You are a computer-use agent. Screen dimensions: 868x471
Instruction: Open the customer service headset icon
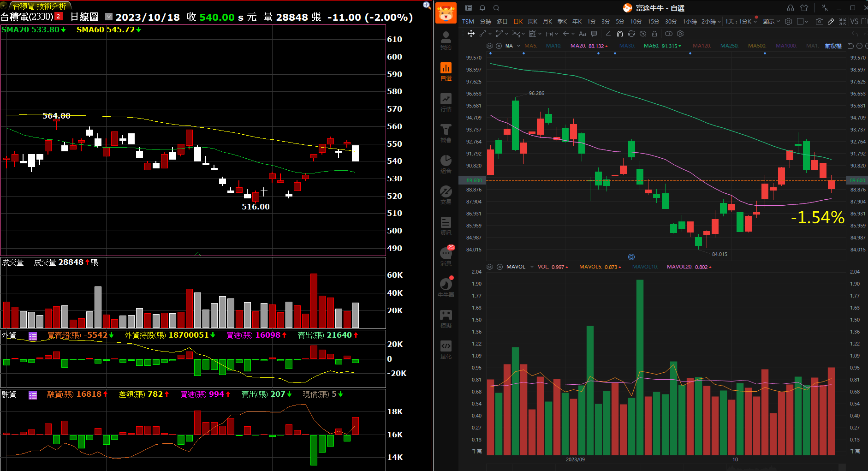(791, 8)
